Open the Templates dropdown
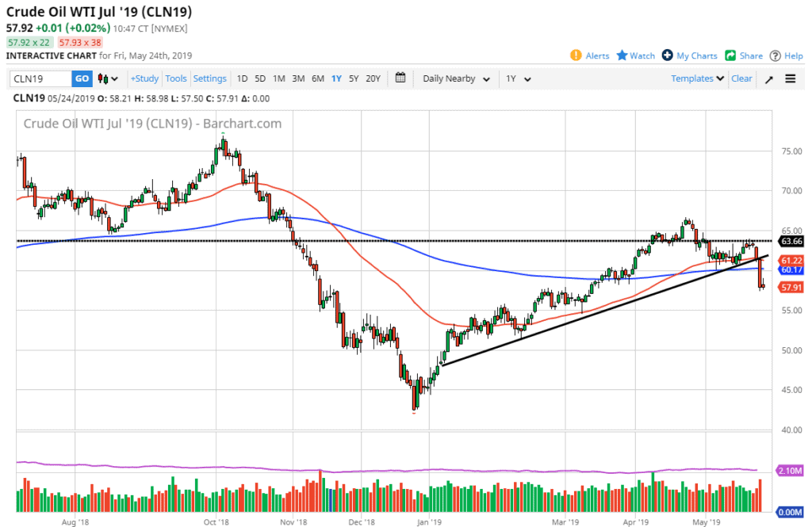Viewport: 812px width, 527px height. (697, 78)
